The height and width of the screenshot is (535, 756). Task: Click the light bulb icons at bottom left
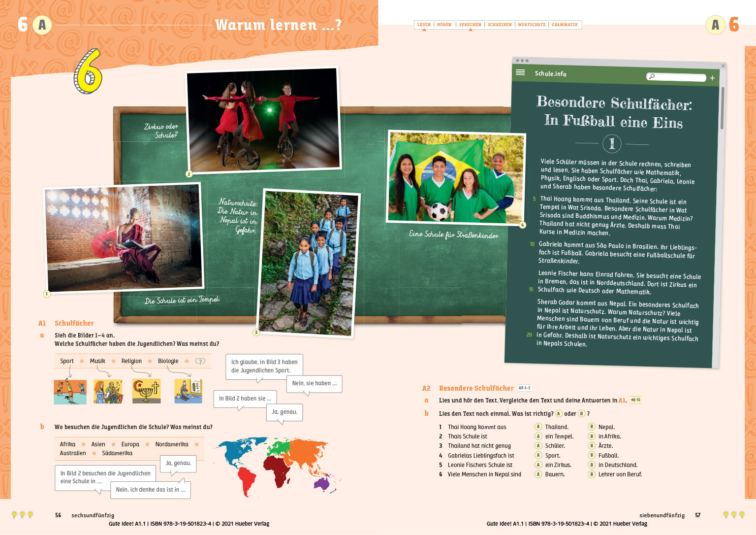(x=22, y=515)
